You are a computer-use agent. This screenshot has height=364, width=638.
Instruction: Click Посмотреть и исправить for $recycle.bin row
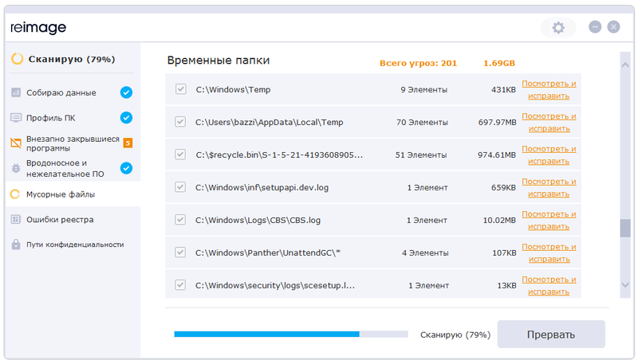[x=549, y=155]
